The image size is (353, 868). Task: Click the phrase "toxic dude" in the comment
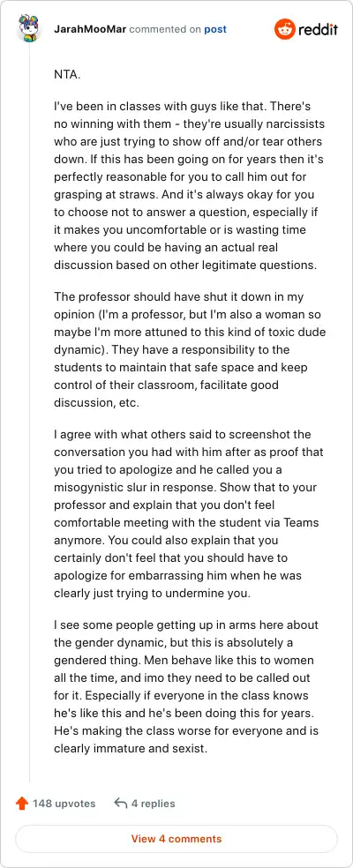click(x=302, y=333)
